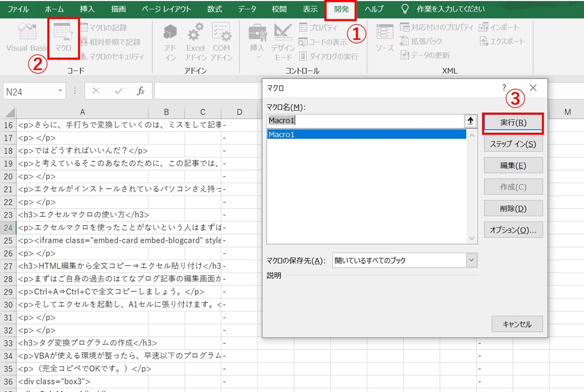Click cell with エクセルマクロの使い方 heading
The height and width of the screenshot is (392, 584).
pos(83,214)
